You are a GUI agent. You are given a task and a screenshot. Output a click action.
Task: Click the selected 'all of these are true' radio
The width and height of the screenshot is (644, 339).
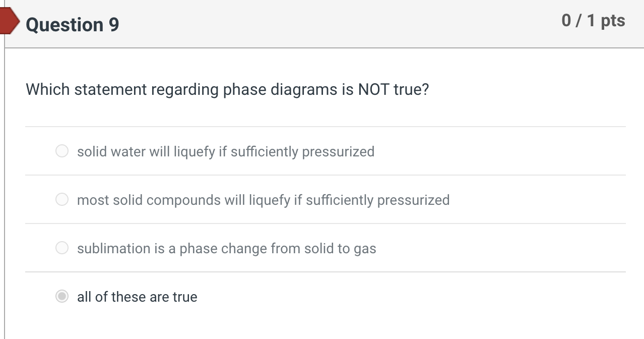pos(62,297)
